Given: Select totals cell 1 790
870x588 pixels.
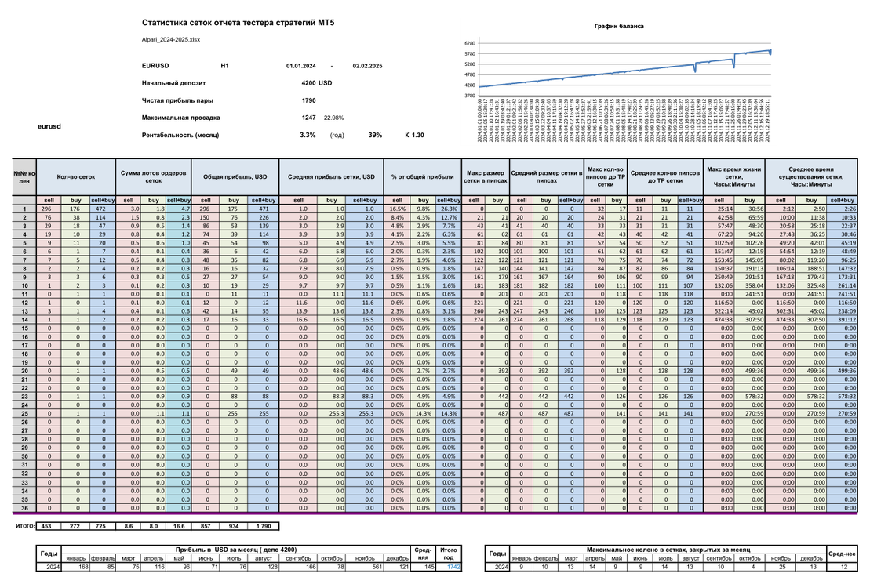Looking at the screenshot, I should point(264,526).
